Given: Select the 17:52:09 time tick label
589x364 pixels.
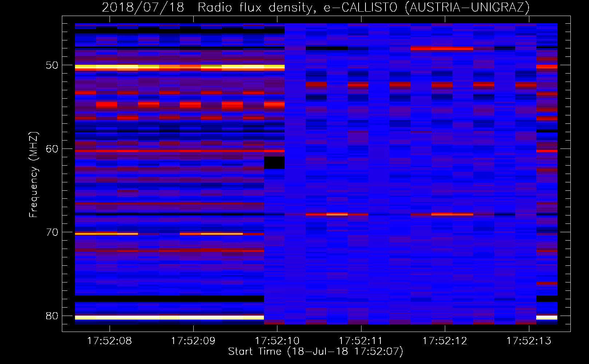Looking at the screenshot, I should [x=193, y=341].
